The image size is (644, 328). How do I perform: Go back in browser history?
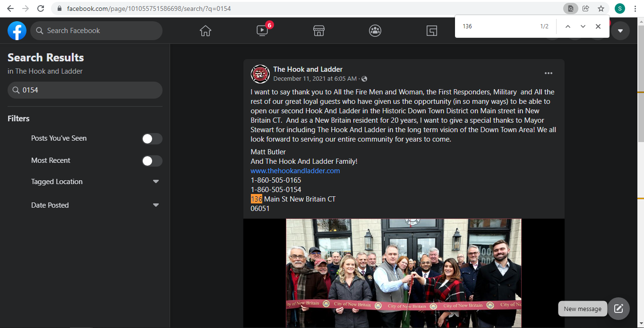click(10, 8)
